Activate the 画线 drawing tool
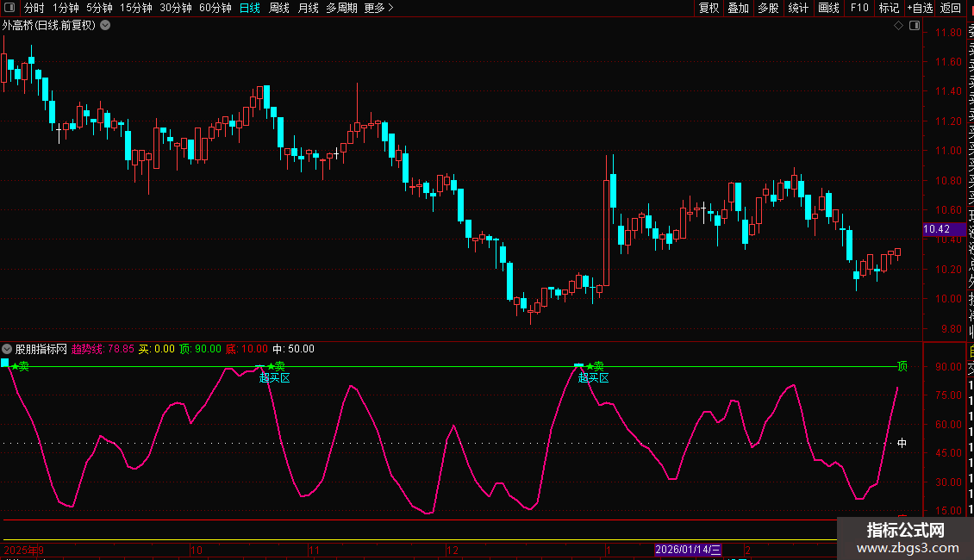The height and width of the screenshot is (560, 974). pos(828,8)
